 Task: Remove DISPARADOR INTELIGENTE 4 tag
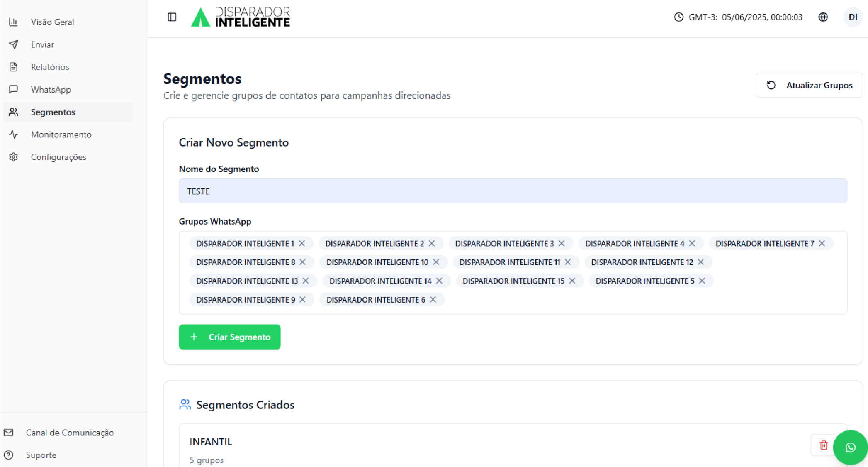point(692,243)
